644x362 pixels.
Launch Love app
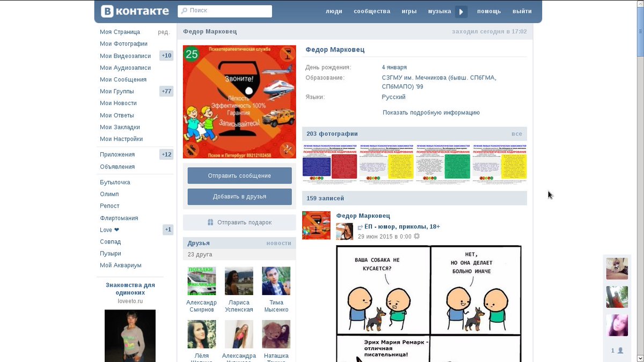coord(109,230)
